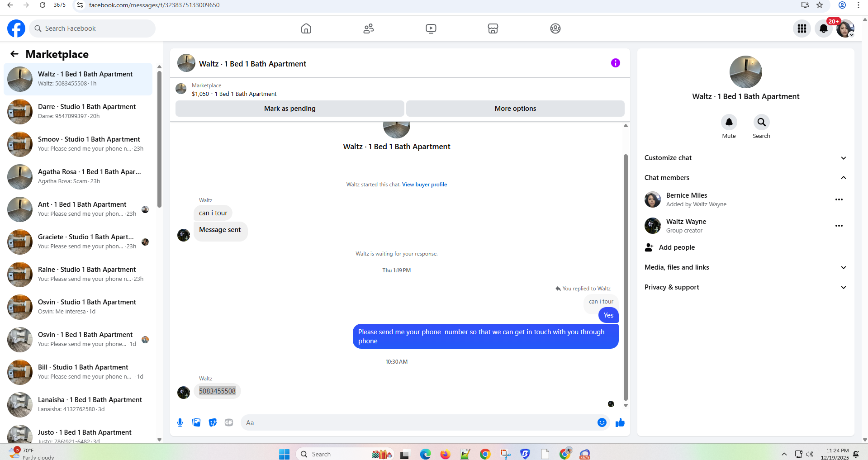Open weather widget 70°F Partly cloudy

point(32,453)
